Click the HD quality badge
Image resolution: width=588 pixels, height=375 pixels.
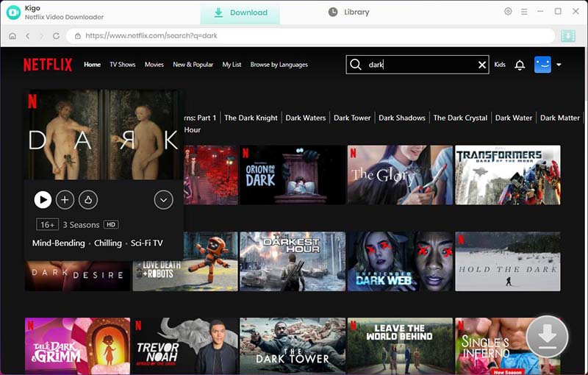pos(111,224)
